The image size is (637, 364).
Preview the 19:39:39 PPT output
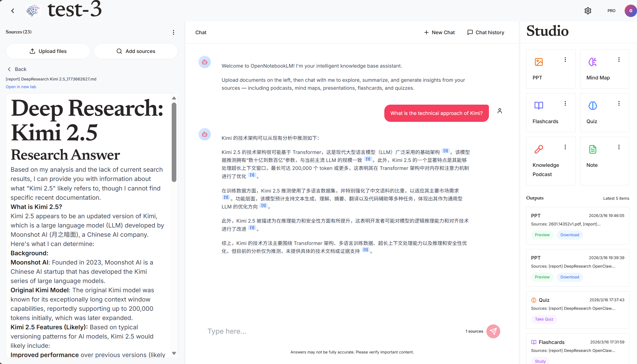542,277
